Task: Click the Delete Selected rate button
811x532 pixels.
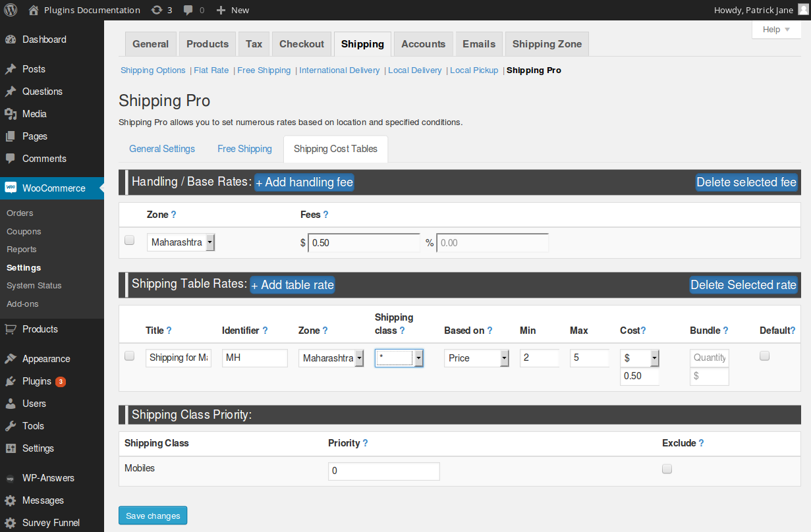Action: point(743,285)
